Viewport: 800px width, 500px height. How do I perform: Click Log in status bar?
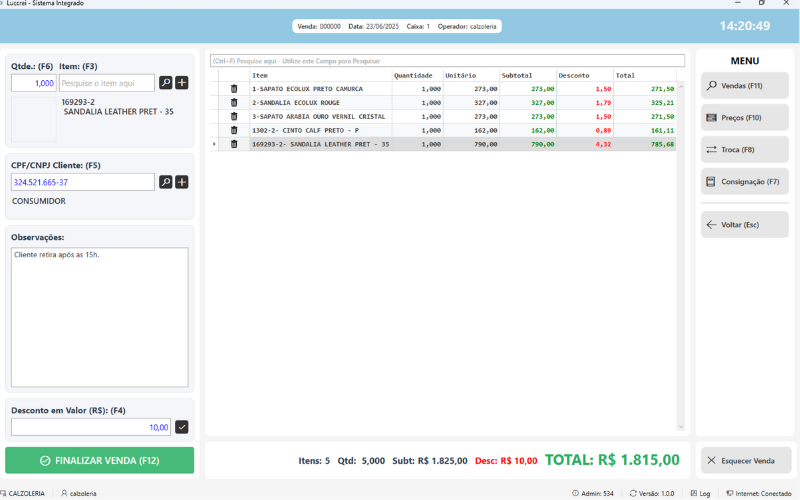701,493
